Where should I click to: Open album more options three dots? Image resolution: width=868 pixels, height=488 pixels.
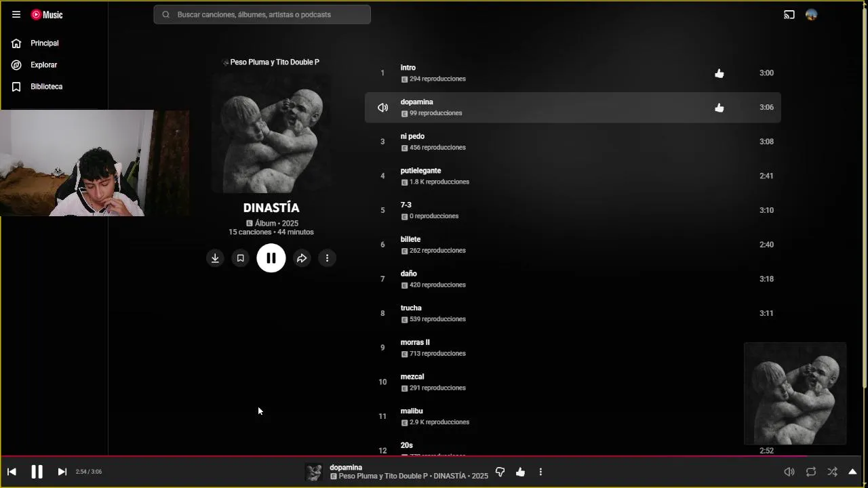pos(327,258)
